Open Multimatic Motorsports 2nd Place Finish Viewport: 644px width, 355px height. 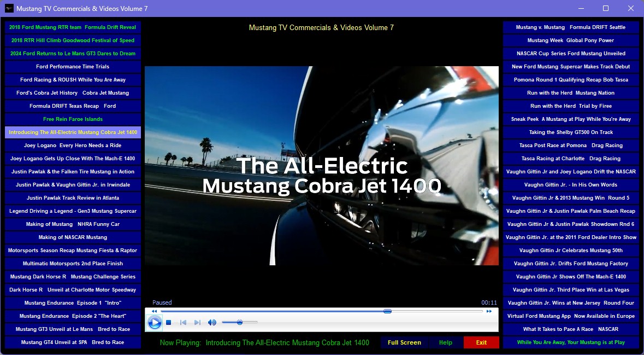pos(73,264)
